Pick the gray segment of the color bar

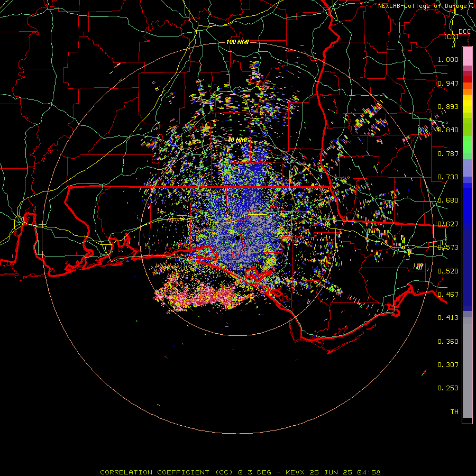coord(467,368)
